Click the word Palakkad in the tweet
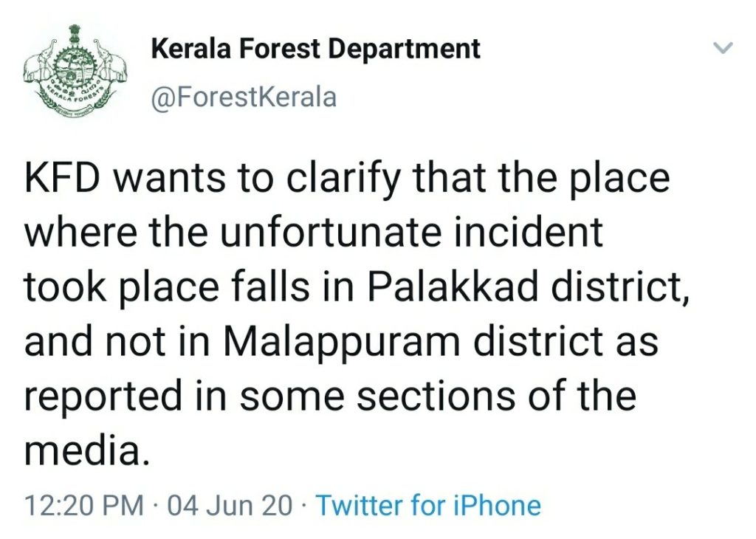756x539 pixels. [453, 286]
